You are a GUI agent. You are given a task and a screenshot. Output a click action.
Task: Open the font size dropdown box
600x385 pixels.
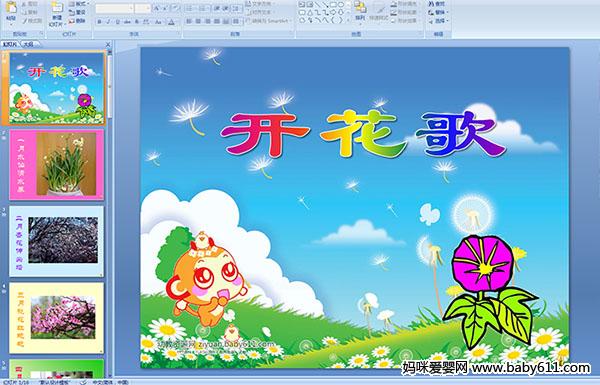(x=143, y=8)
